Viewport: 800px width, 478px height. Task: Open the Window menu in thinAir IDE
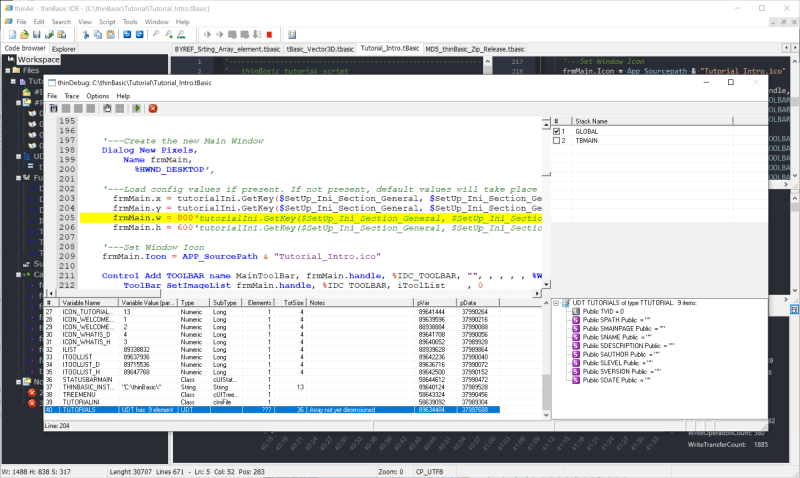tap(157, 22)
